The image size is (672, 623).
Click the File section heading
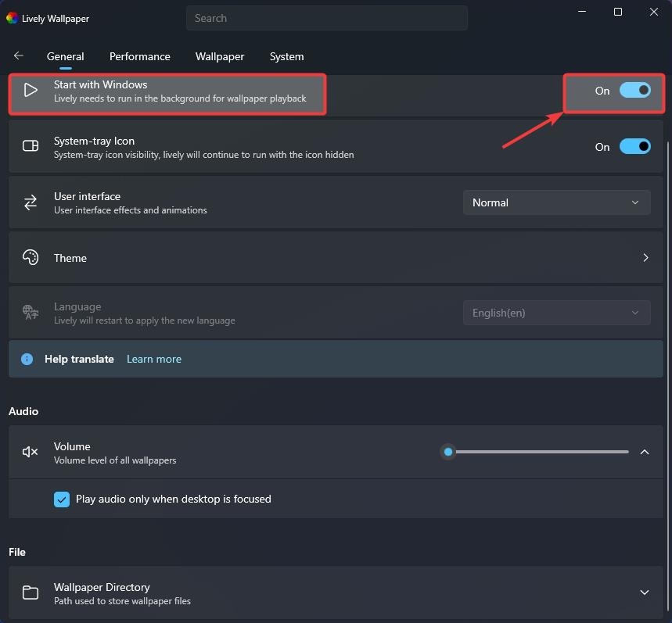click(x=17, y=553)
